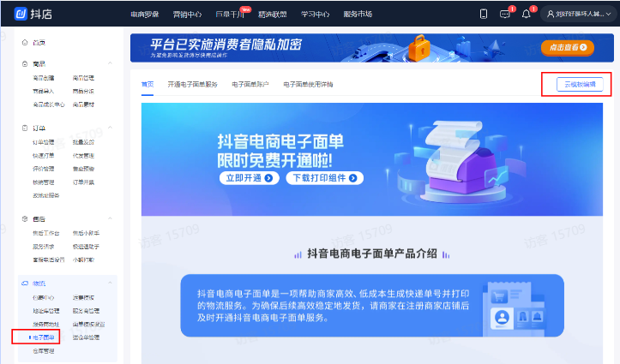Click the arrow icon on 点击查看 button
Image resolution: width=620 pixels, height=364 pixels.
583,47
